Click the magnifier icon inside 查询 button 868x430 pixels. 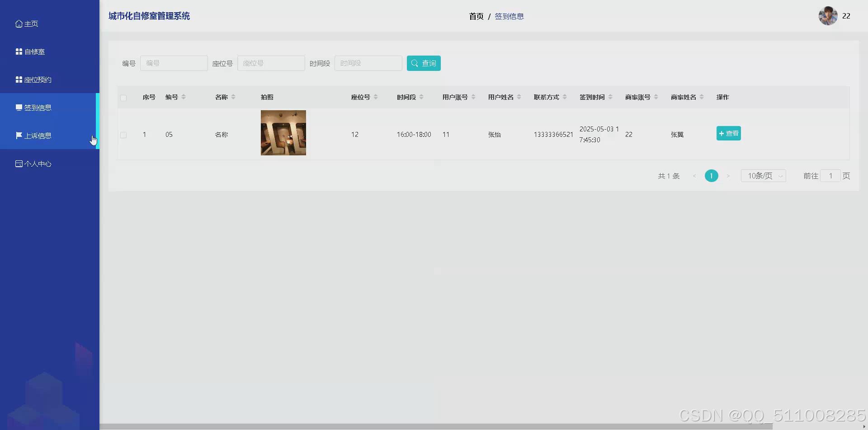point(415,63)
